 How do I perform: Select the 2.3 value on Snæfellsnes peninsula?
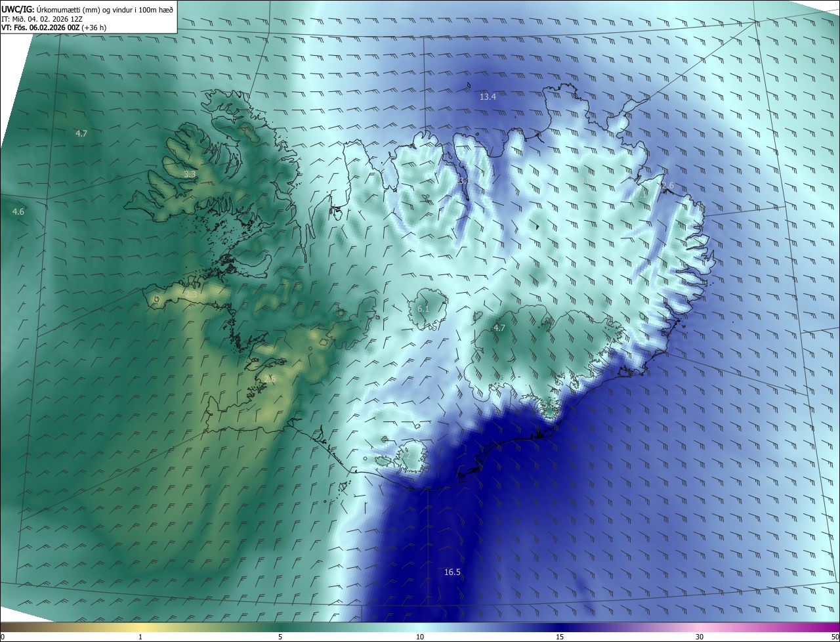190,295
